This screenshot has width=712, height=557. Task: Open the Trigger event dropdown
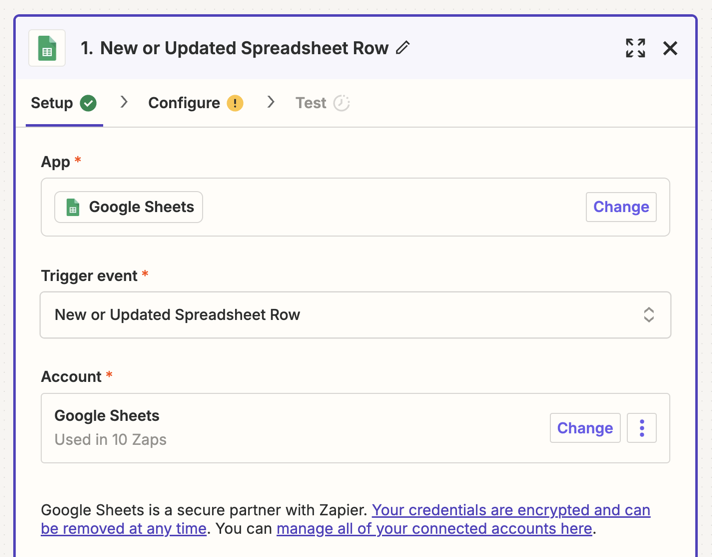[x=355, y=315]
